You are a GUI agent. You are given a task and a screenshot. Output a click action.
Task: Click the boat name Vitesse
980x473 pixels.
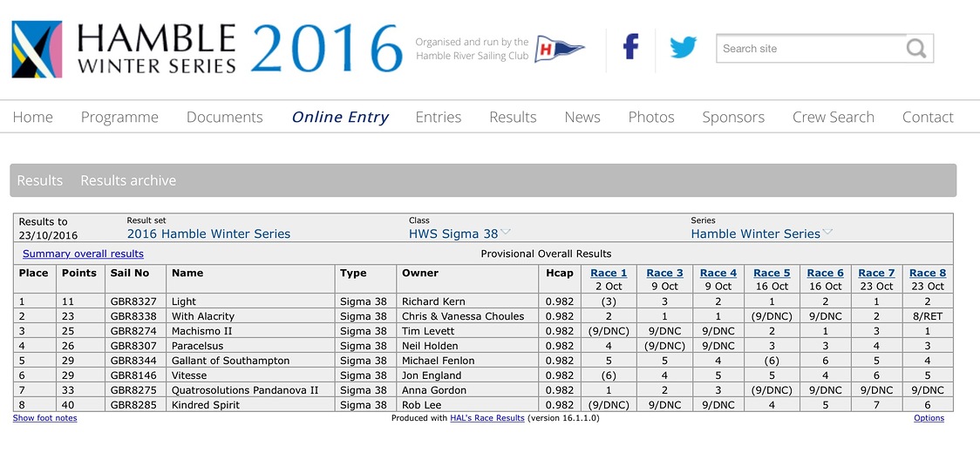tap(188, 375)
